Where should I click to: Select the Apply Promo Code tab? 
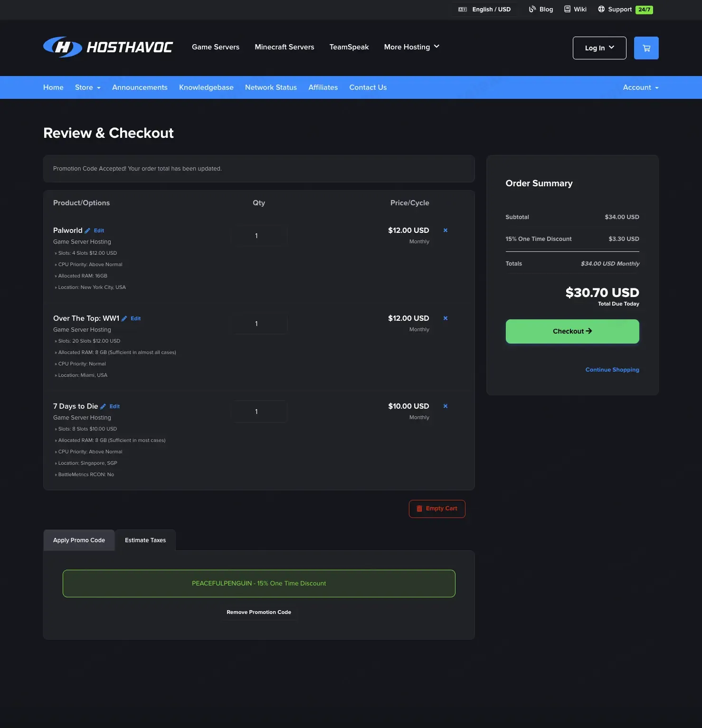(79, 540)
